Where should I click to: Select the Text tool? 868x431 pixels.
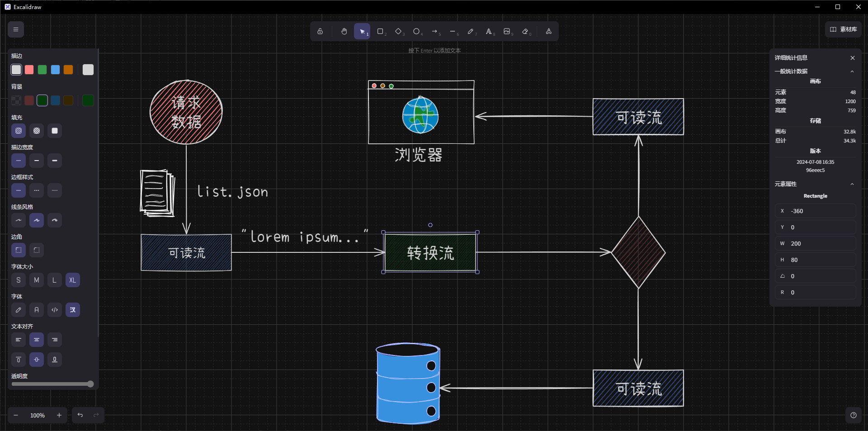(x=489, y=31)
